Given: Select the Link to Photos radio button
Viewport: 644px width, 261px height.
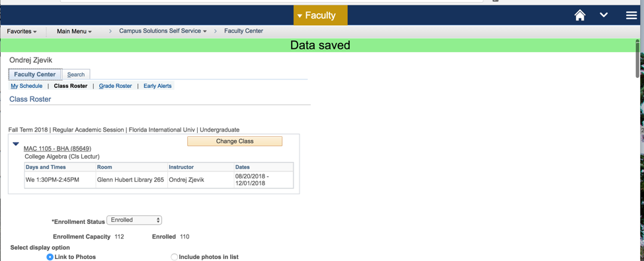Looking at the screenshot, I should (x=50, y=257).
